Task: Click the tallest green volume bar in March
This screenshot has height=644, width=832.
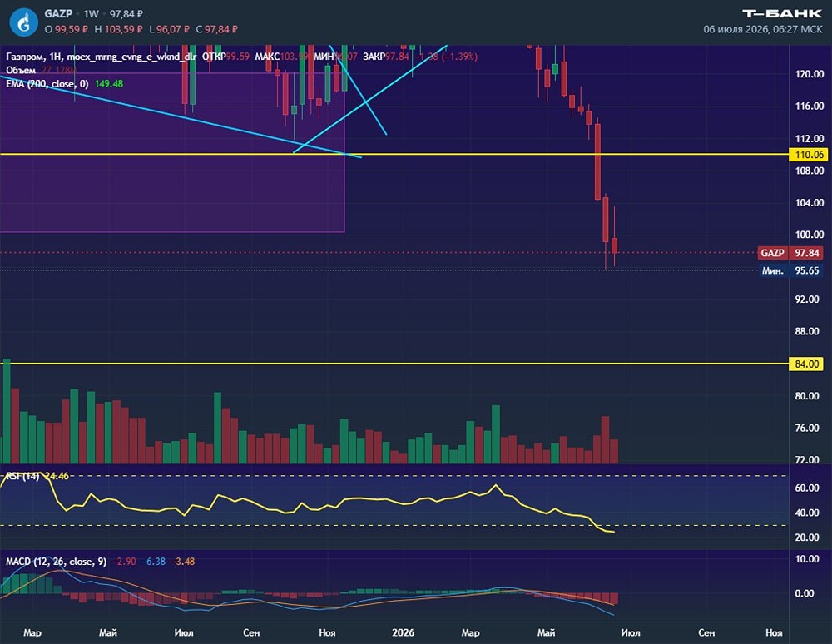Action: [7, 411]
